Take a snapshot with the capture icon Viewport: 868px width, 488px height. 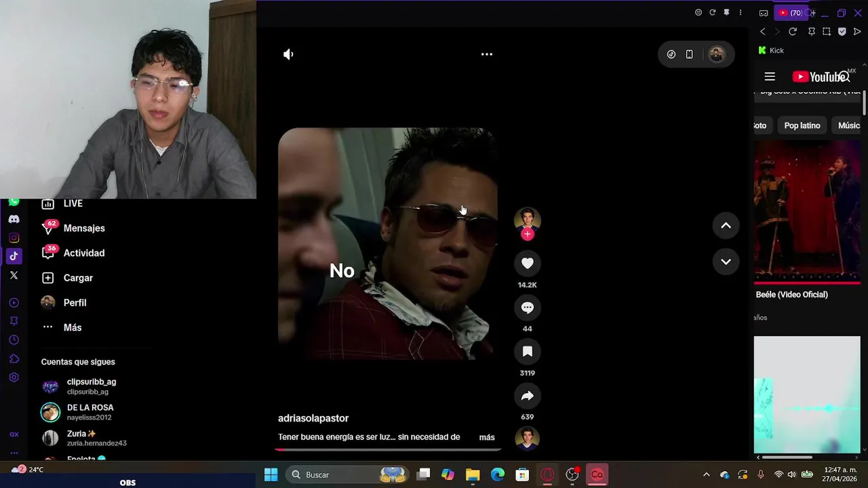(827, 31)
